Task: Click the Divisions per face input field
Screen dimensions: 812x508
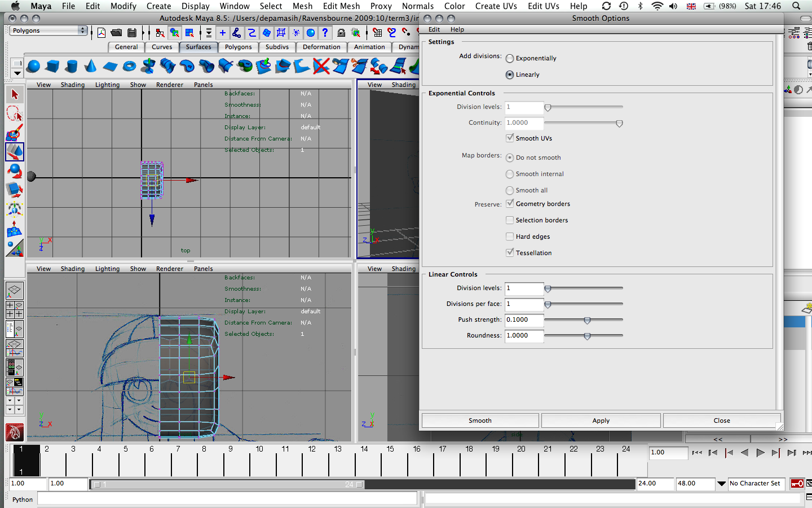Action: coord(524,304)
